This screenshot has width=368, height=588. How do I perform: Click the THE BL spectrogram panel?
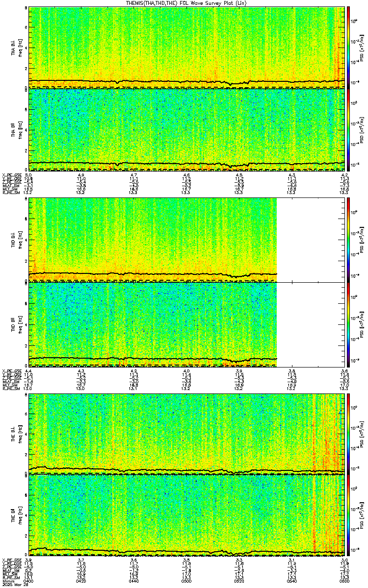[x=187, y=433]
